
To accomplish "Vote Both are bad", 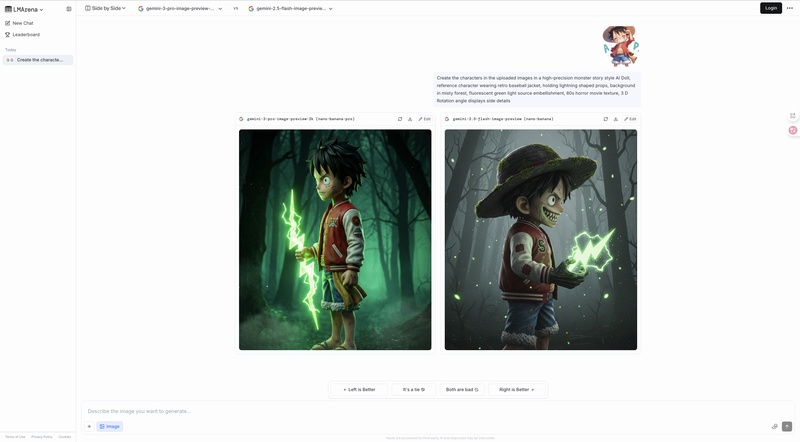I will point(462,389).
